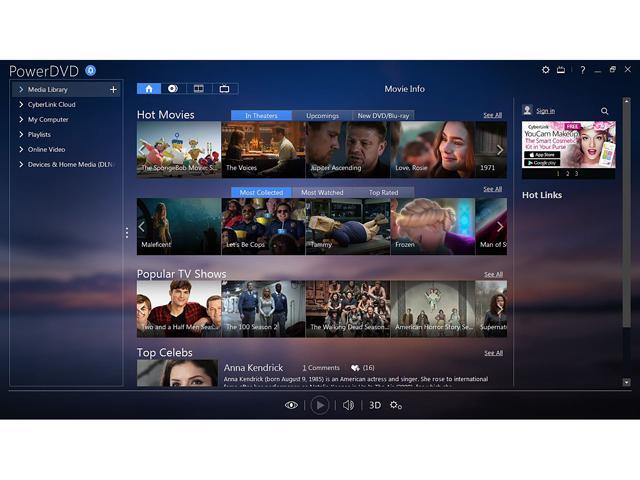The width and height of the screenshot is (640, 480).
Task: Add to Media Library with plus icon
Action: [x=113, y=89]
